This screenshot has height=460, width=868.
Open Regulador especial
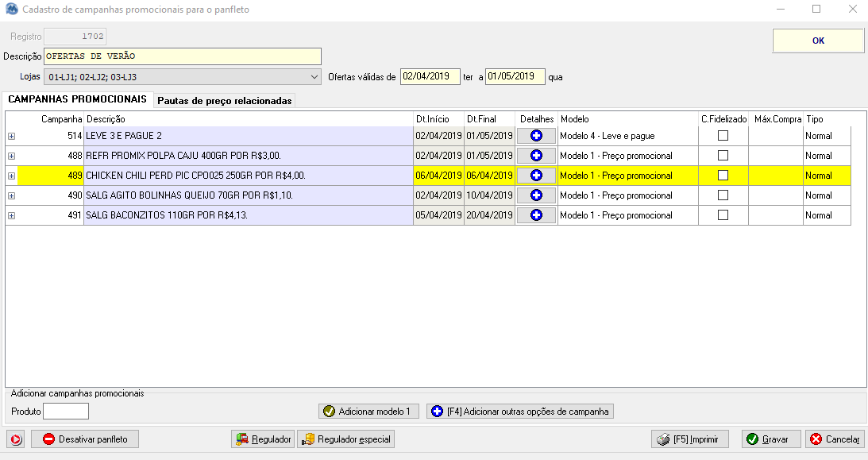point(346,439)
